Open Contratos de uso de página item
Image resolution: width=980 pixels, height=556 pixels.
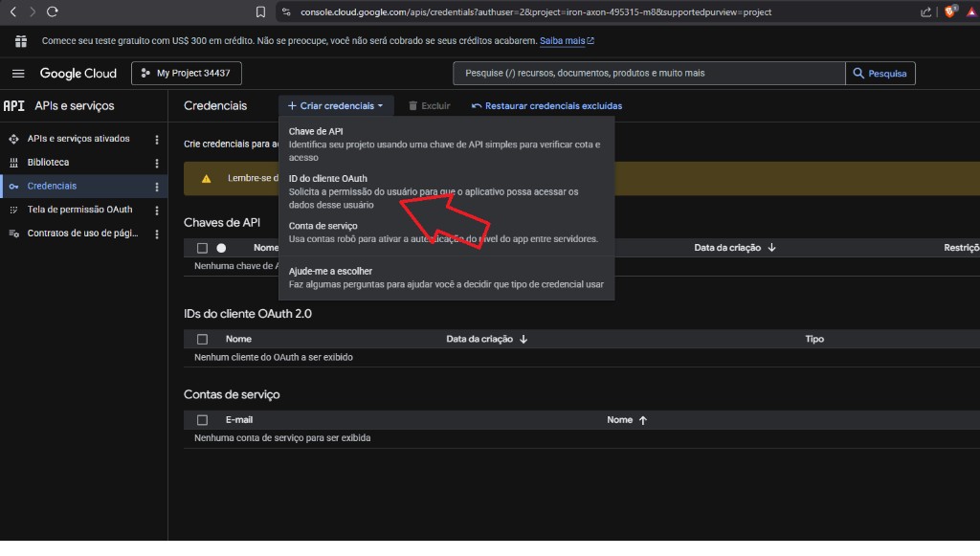point(82,234)
